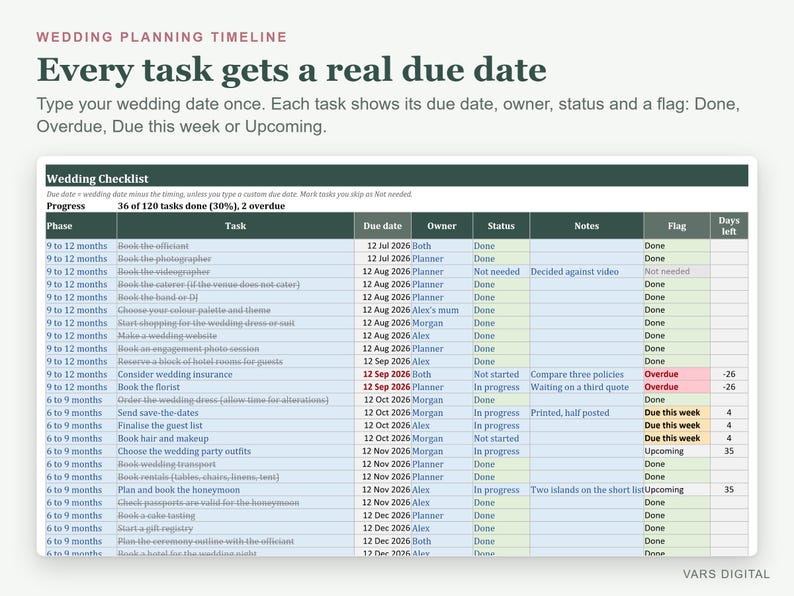The image size is (794, 596).
Task: Click the 'Book a cake tasting' task
Action: 235,515
